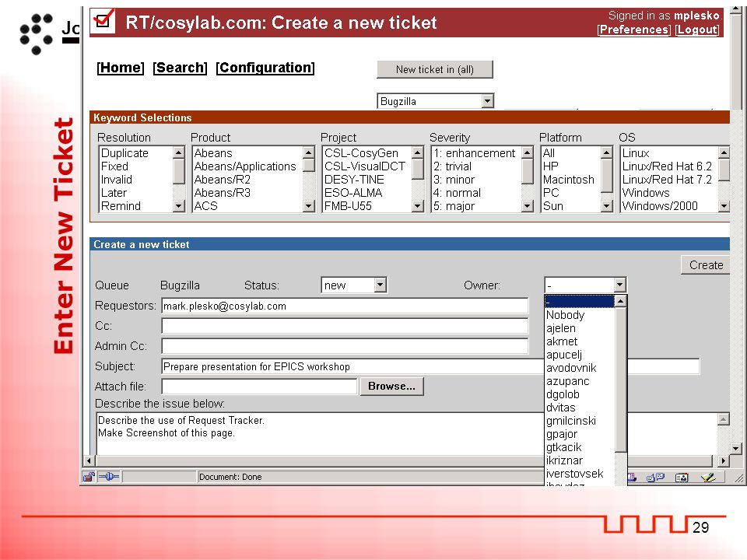Click the Browse... button

coord(391,387)
